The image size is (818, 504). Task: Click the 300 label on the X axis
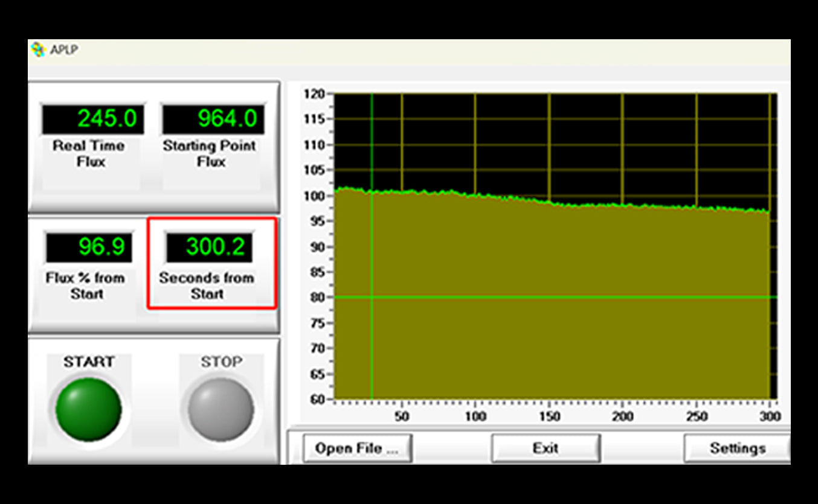pos(770,416)
